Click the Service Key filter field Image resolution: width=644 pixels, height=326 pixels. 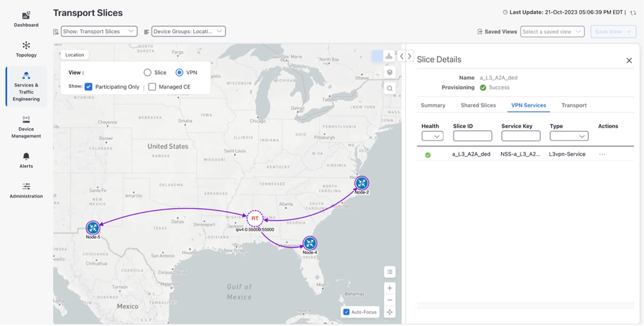[x=521, y=136]
